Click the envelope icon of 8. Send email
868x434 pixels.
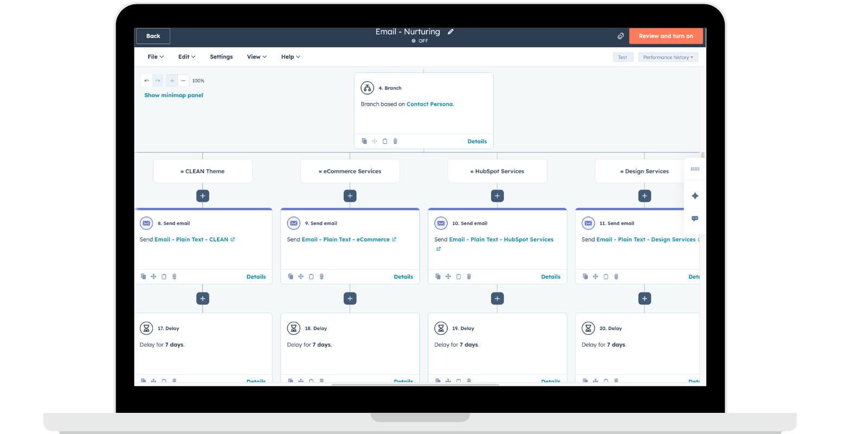146,223
